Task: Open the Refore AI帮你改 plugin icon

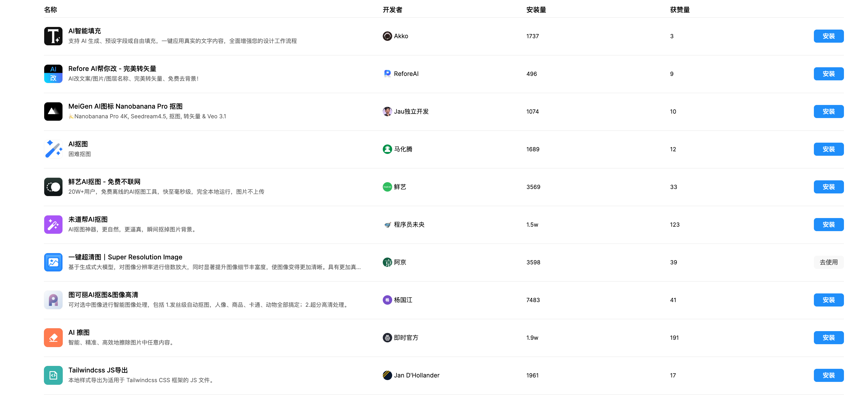Action: [53, 74]
